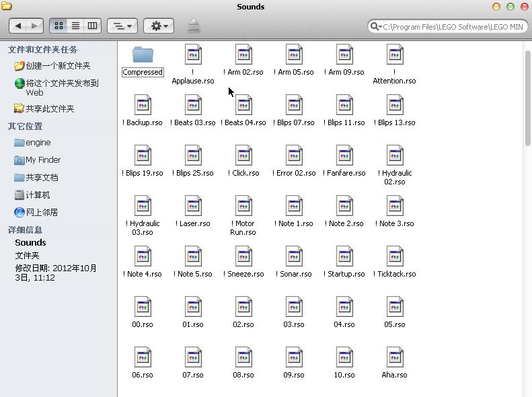Select the ! Arm 02.rso file

(243, 60)
